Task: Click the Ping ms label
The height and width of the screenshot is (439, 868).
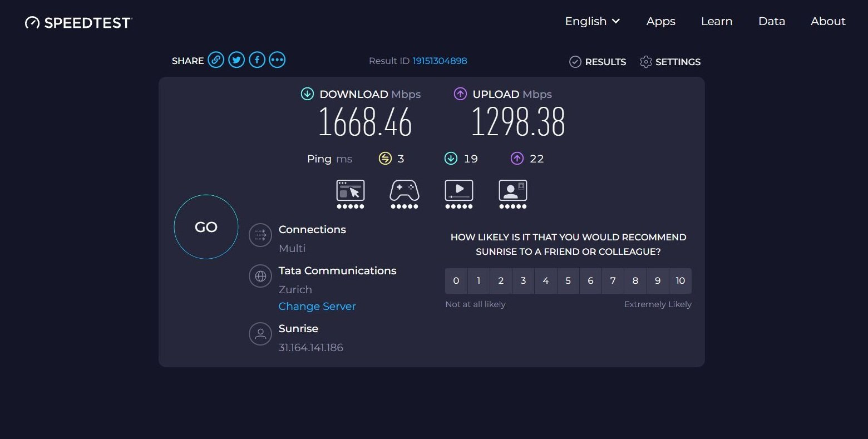Action: (329, 159)
